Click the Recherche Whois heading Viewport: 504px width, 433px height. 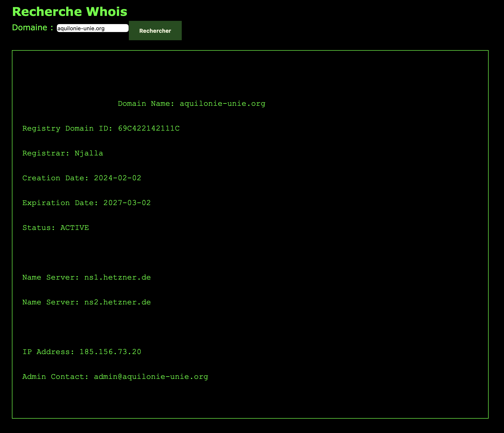pyautogui.click(x=70, y=12)
